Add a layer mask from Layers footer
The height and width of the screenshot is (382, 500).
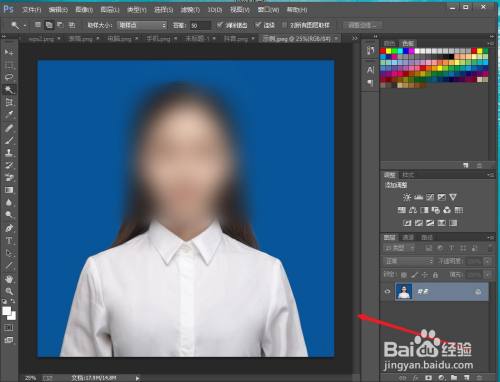(428, 378)
